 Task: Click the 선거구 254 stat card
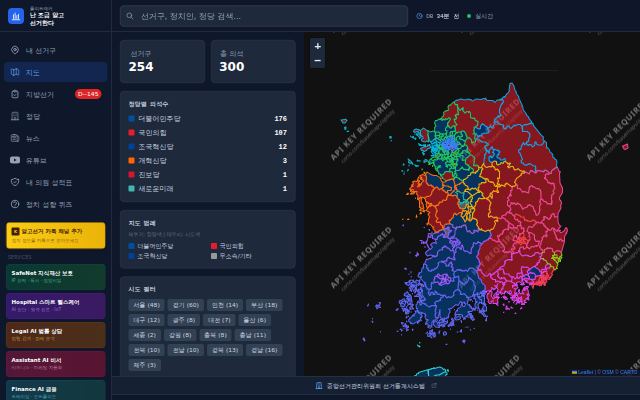(x=162, y=62)
